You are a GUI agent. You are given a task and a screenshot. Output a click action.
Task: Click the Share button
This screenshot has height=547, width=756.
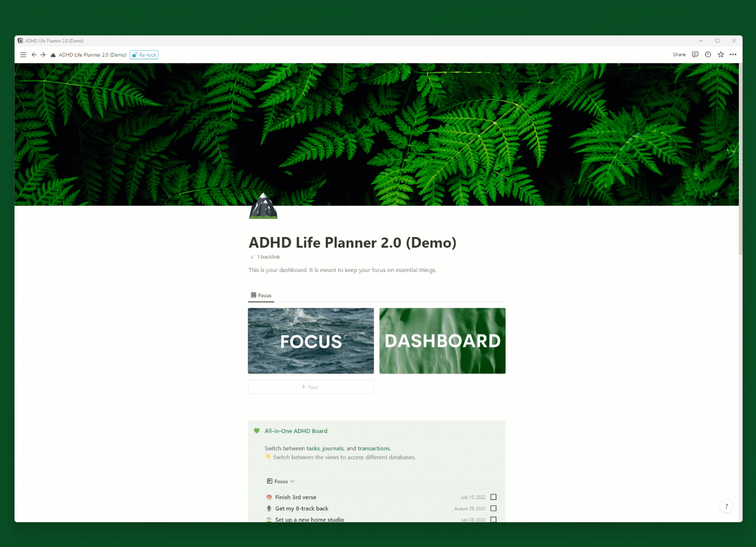(x=679, y=55)
